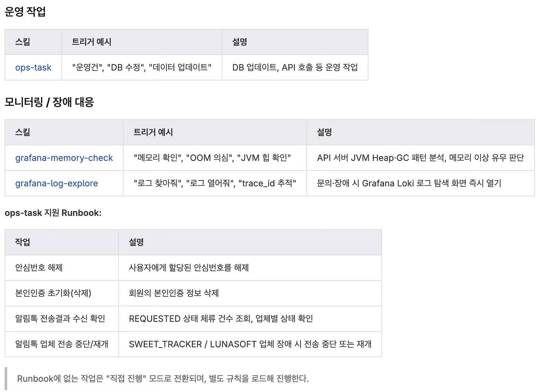Click the Grafana Loki 로그 탐색 description cell
Image resolution: width=542 pixels, height=392 pixels.
point(420,184)
